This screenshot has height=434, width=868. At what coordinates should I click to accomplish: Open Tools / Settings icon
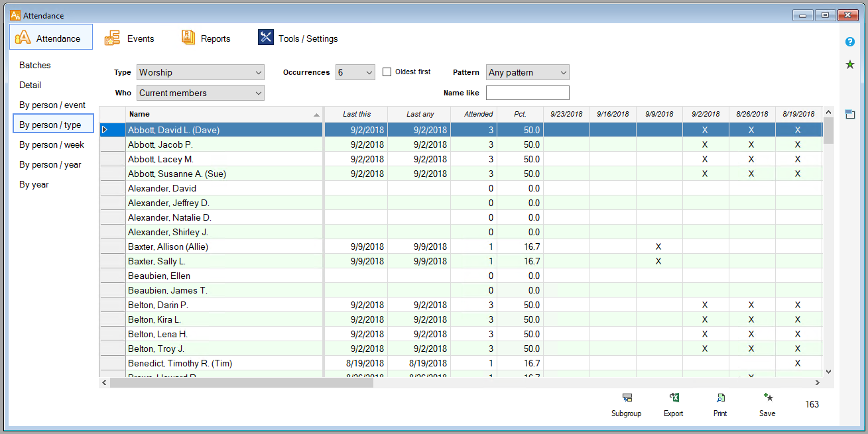click(x=266, y=38)
